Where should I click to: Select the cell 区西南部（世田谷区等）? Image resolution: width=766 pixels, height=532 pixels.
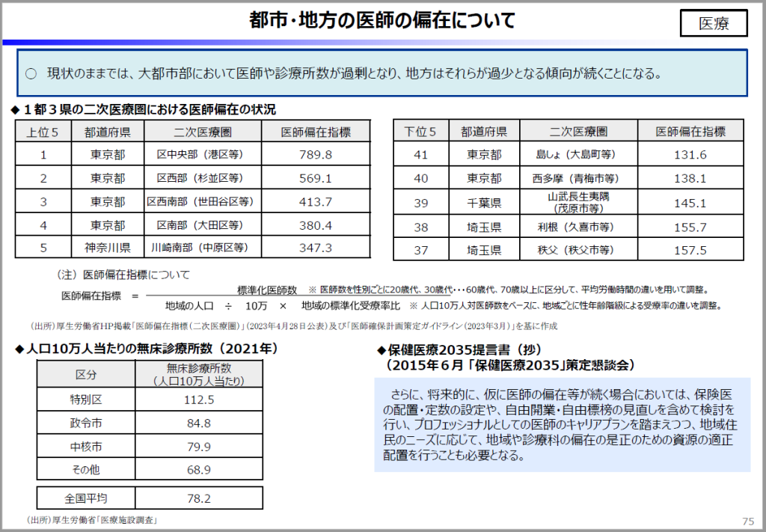pyautogui.click(x=203, y=201)
